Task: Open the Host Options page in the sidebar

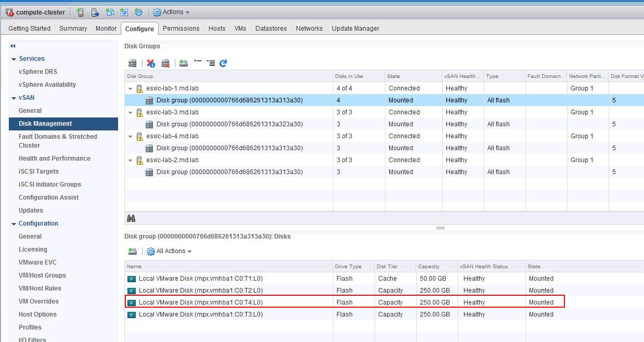Action: pos(37,314)
